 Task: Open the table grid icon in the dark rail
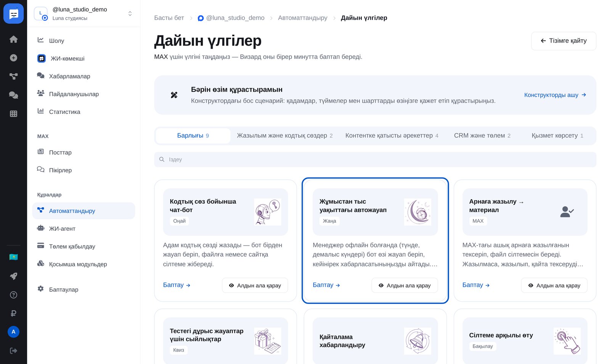(x=13, y=114)
